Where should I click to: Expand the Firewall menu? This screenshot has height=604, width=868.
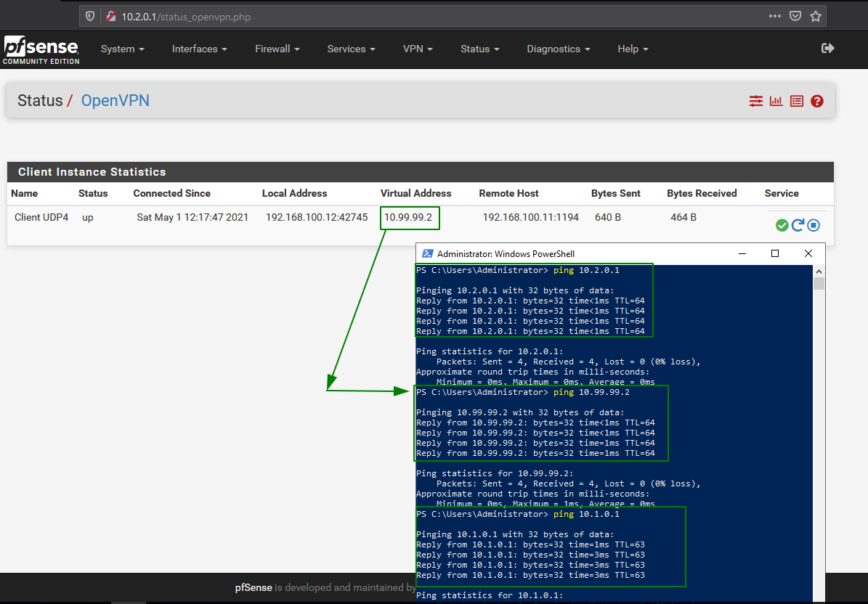tap(277, 49)
